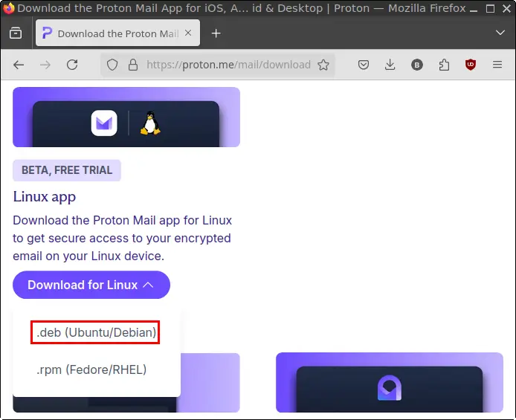Screen dimensions: 516x420
Task: Open the tracking protection shield icon
Action: click(x=112, y=65)
